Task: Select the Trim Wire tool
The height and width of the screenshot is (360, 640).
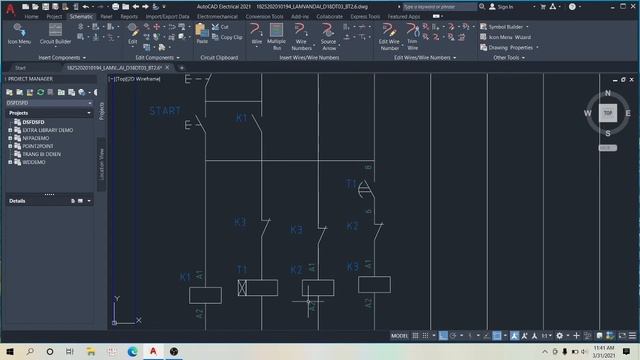Action: 412,37
